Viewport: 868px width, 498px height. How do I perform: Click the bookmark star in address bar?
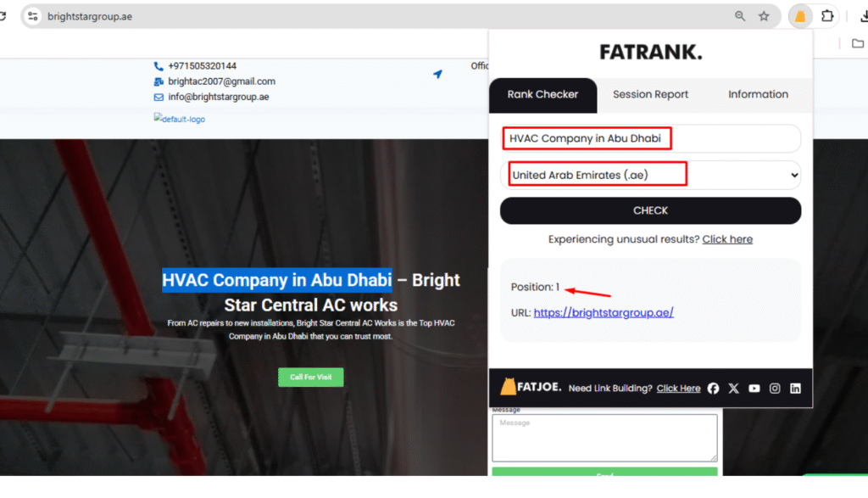(x=764, y=16)
